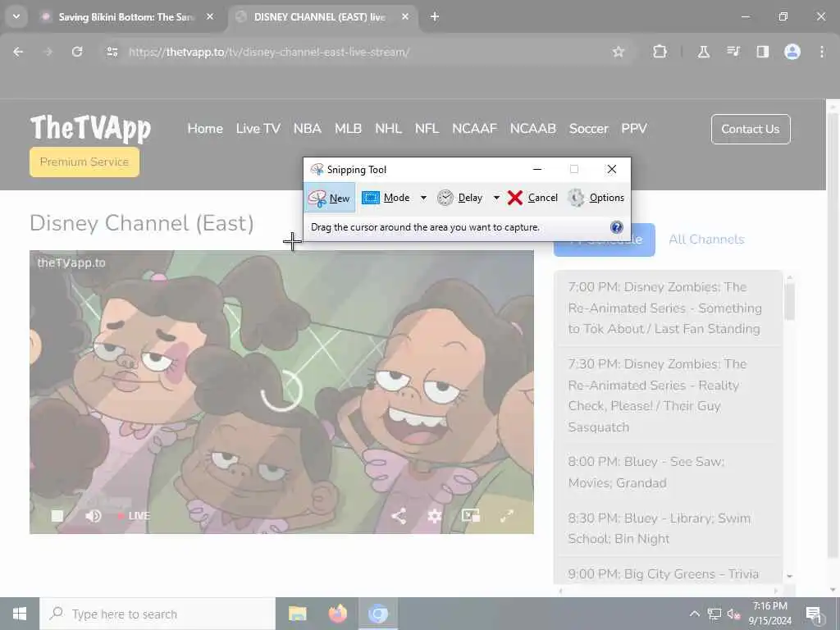Open NFL in site navigation

point(427,129)
